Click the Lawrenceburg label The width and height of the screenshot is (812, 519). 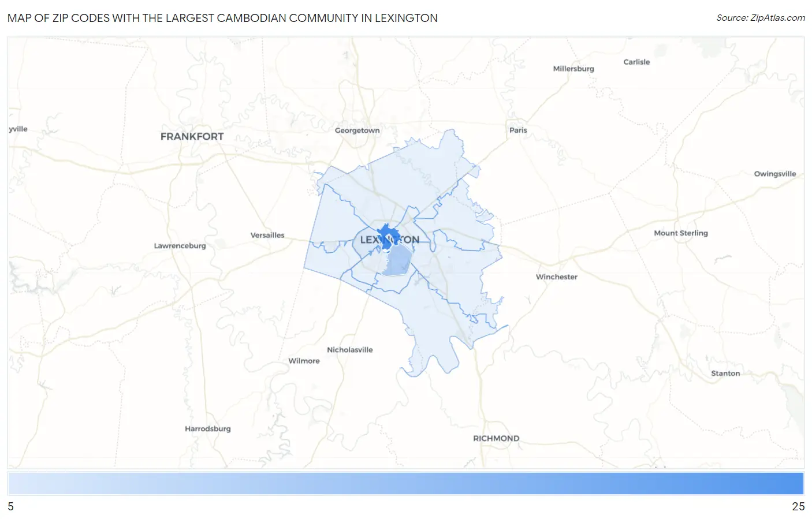click(x=180, y=246)
